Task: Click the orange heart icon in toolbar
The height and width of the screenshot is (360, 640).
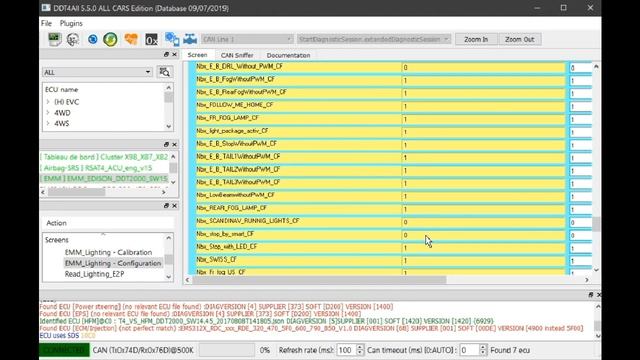Action: pos(131,39)
